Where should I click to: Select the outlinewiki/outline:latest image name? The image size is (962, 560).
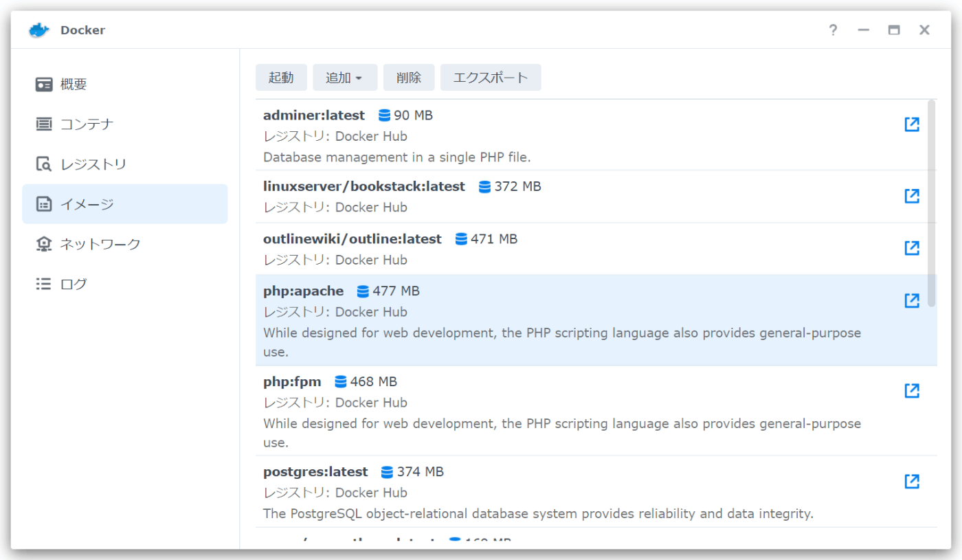(x=353, y=239)
